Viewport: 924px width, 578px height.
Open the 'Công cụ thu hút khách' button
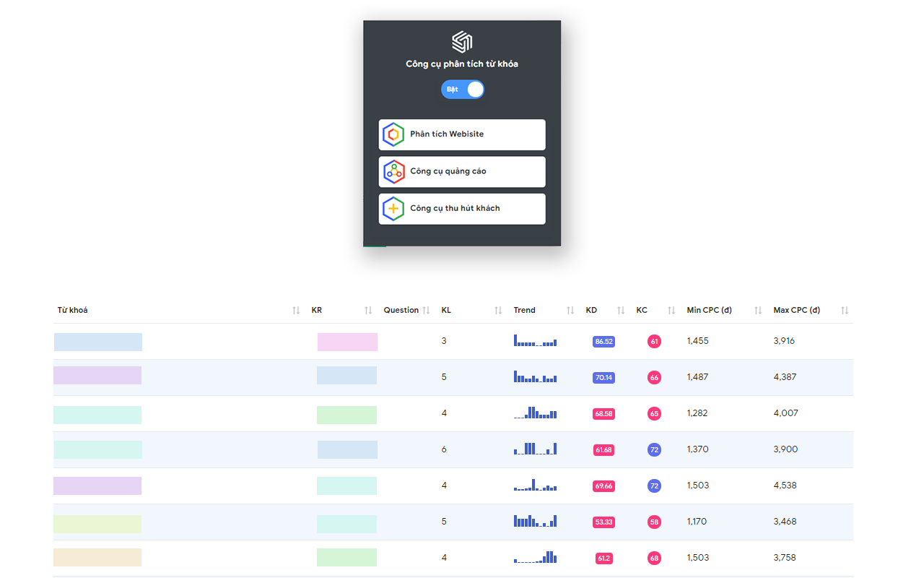tap(462, 209)
